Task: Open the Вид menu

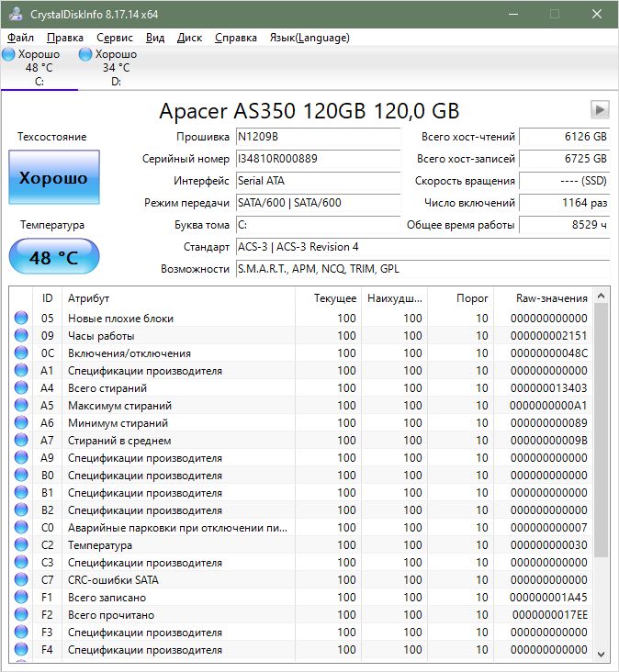Action: (154, 38)
